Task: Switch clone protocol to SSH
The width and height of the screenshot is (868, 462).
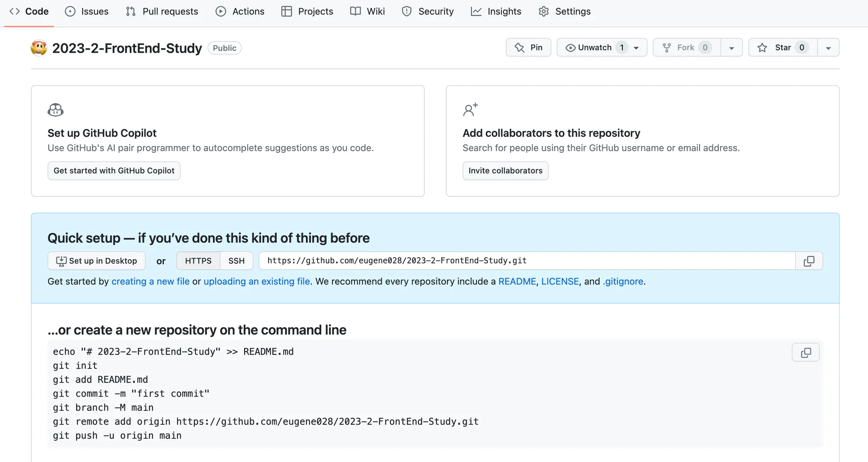Action: tap(236, 261)
